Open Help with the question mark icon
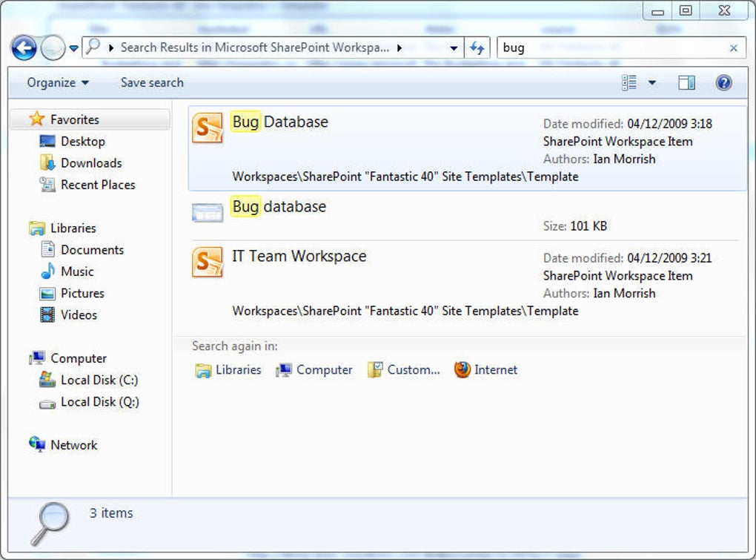Viewport: 756px width, 560px height. point(723,82)
